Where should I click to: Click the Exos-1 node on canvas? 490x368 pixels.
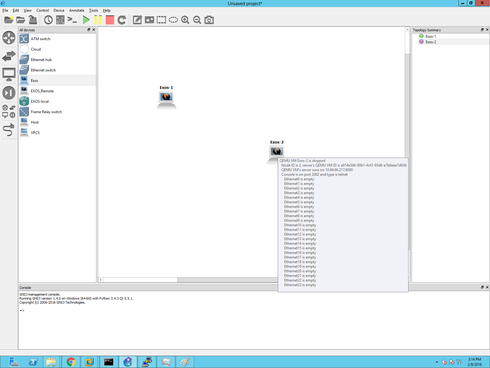tap(166, 100)
